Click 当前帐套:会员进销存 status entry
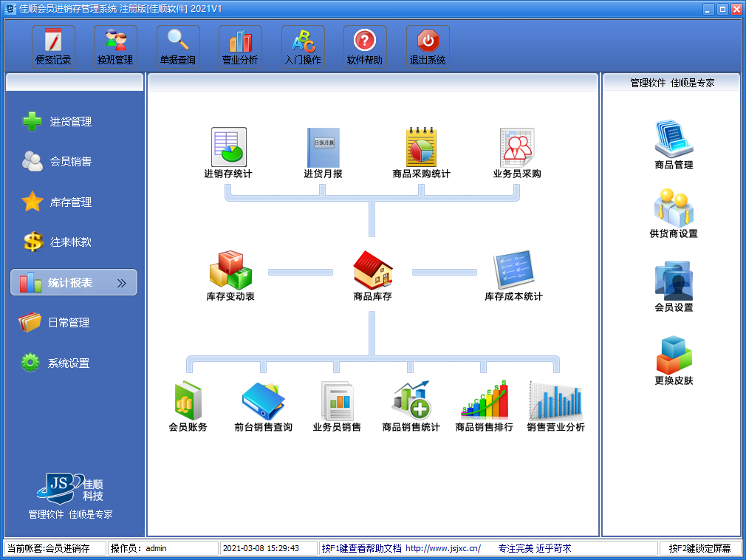This screenshot has width=746, height=560. (x=55, y=548)
